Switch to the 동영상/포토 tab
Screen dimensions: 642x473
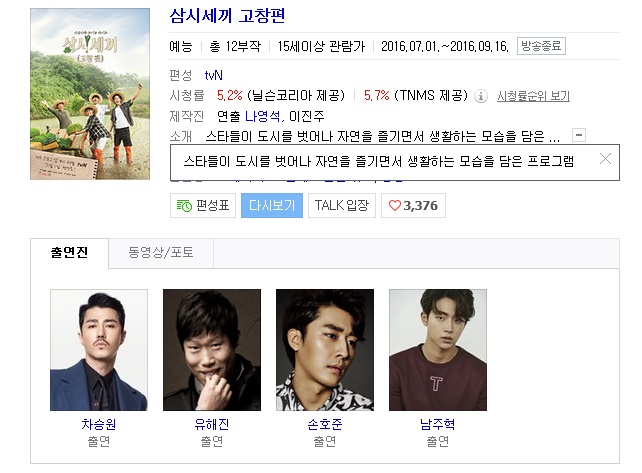[x=161, y=253]
